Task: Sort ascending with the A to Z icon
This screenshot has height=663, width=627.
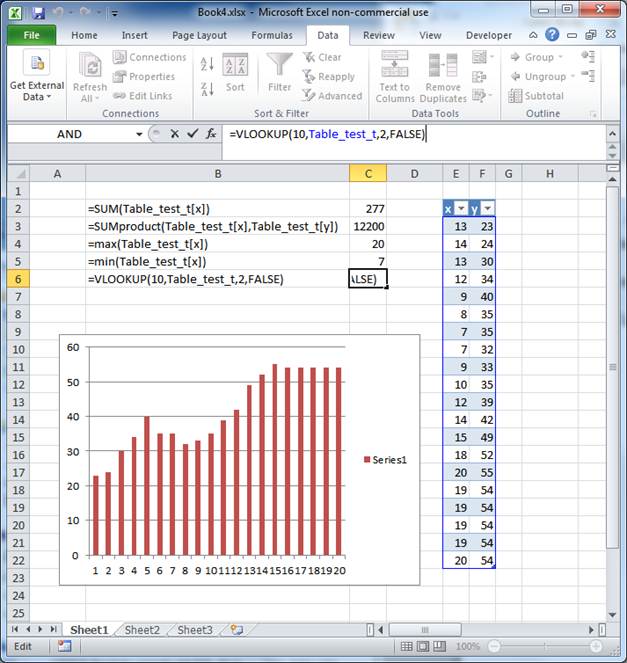Action: click(207, 64)
